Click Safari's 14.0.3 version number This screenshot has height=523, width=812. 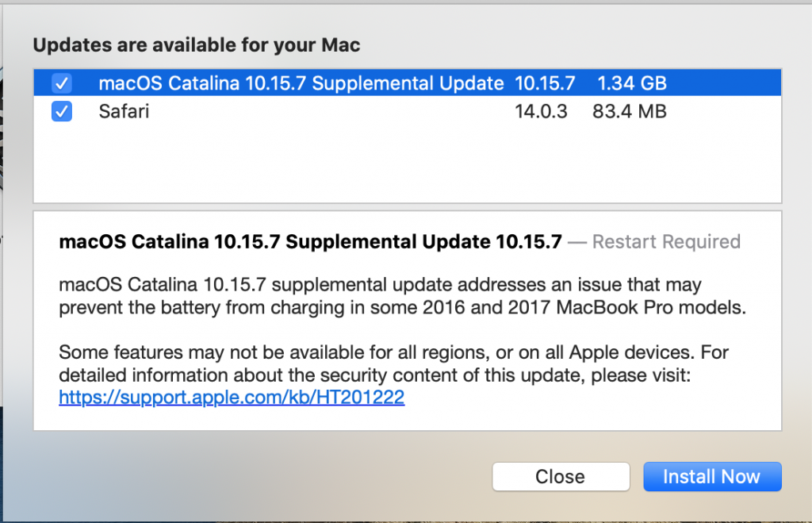click(541, 111)
